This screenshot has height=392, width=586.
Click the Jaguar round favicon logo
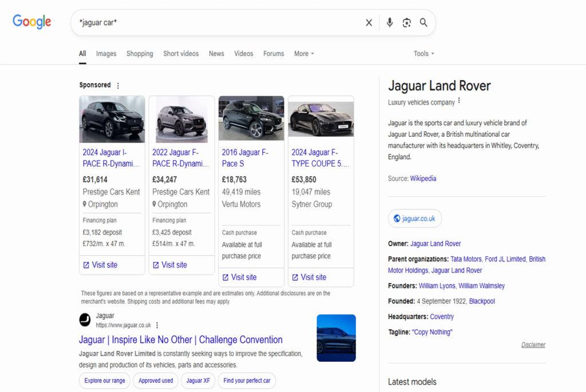(85, 320)
